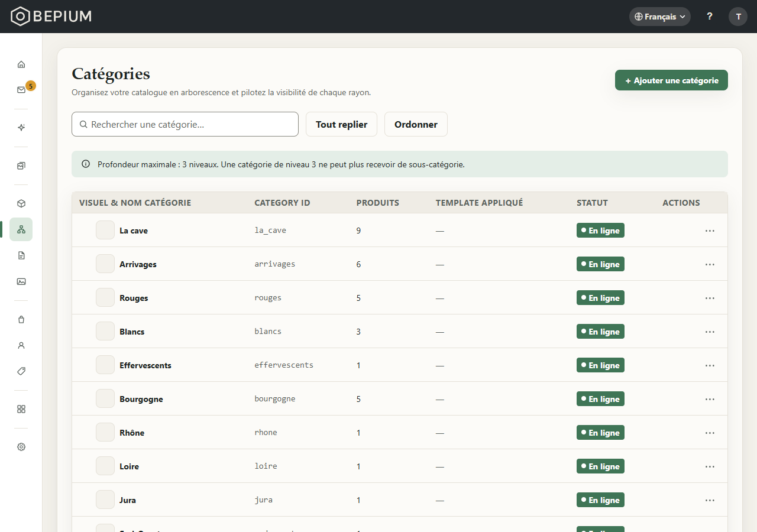Click the help question mark icon
757x532 pixels.
click(x=710, y=17)
